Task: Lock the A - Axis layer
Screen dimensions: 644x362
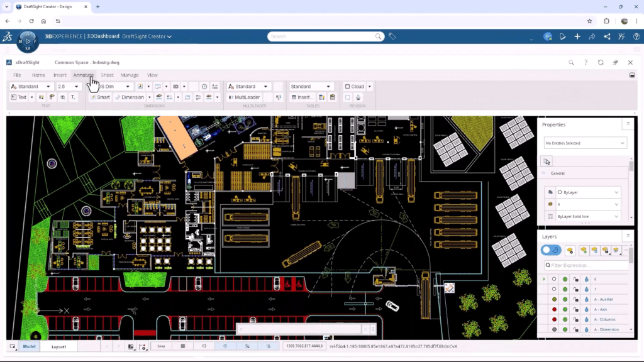Action: pos(575,309)
